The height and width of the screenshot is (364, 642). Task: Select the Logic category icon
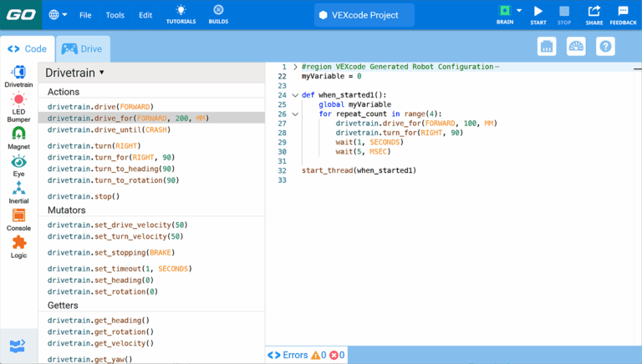(x=19, y=247)
